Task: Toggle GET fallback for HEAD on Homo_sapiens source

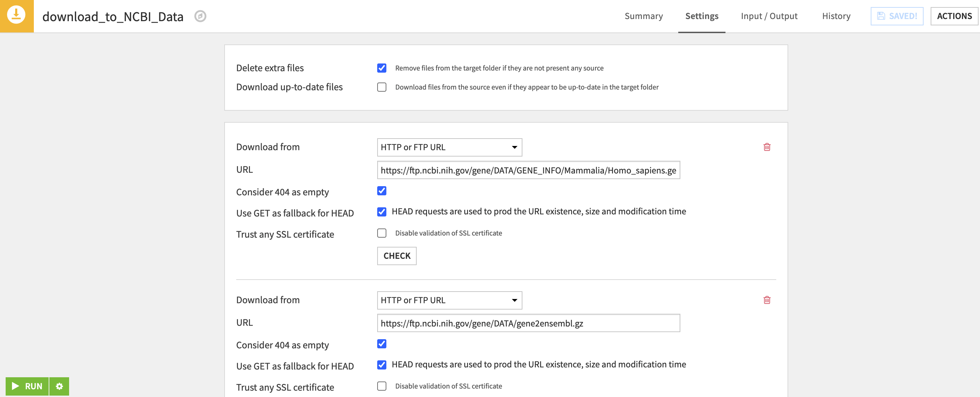Action: tap(381, 212)
